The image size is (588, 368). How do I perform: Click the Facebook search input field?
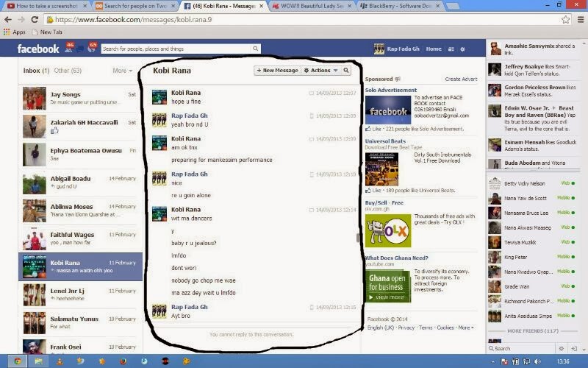(x=176, y=49)
